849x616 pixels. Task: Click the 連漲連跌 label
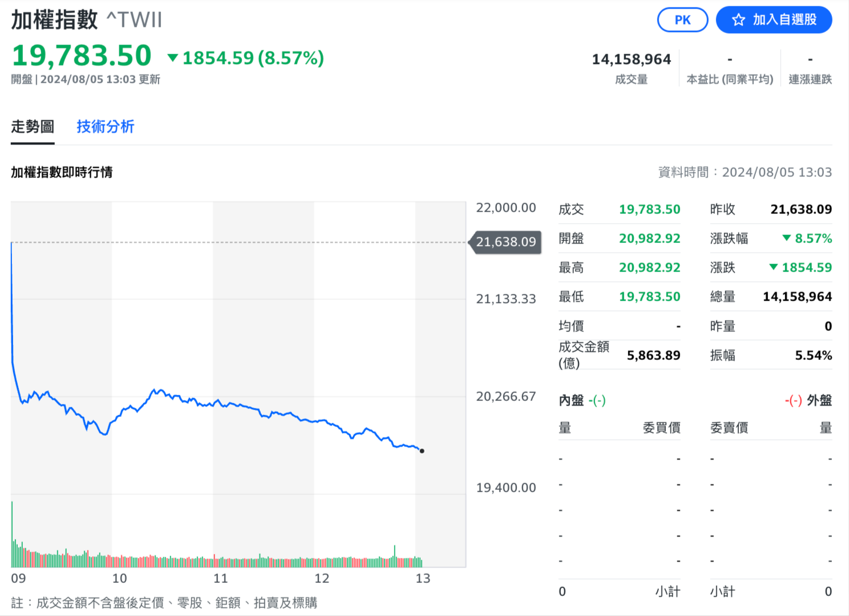pyautogui.click(x=810, y=79)
